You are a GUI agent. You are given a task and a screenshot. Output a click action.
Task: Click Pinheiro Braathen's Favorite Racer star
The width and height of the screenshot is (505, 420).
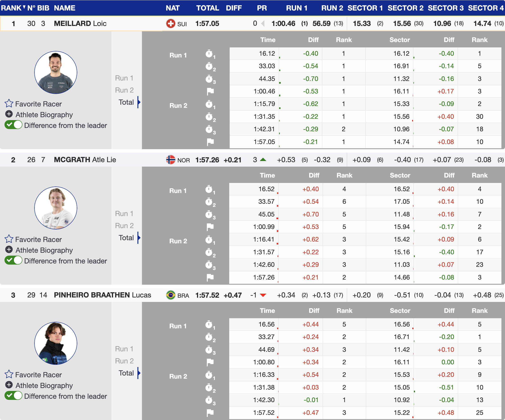coord(9,374)
